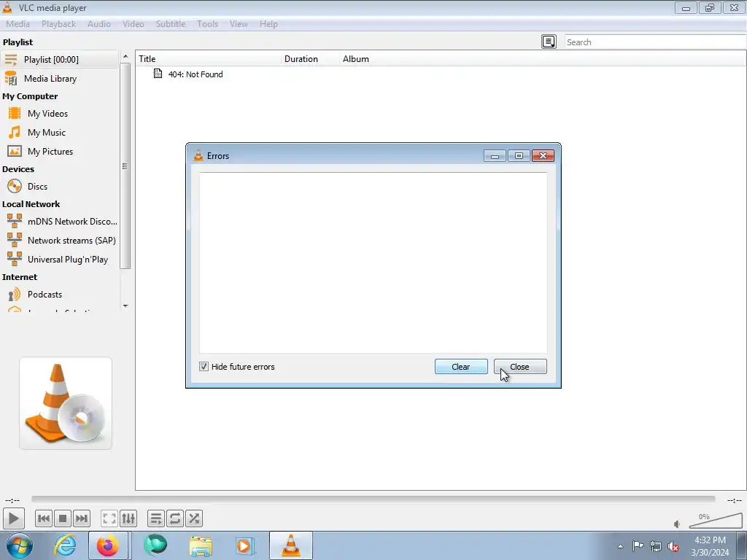The image size is (747, 560).
Task: Sort playlist by Title column header
Action: 209,59
